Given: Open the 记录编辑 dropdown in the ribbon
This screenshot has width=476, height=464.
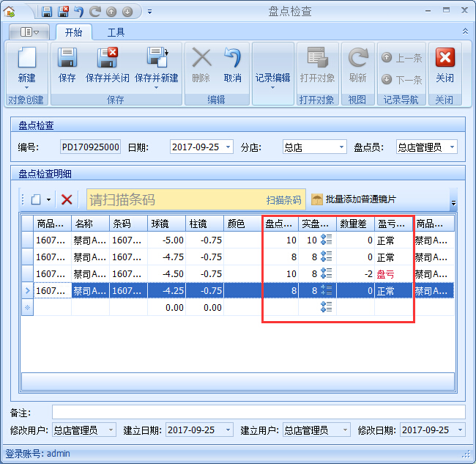Looking at the screenshot, I should 272,78.
